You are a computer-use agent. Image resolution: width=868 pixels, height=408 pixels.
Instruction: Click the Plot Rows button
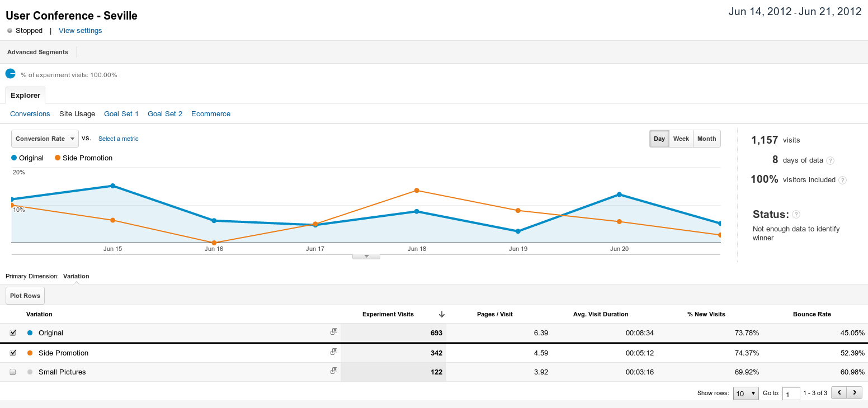(25, 296)
